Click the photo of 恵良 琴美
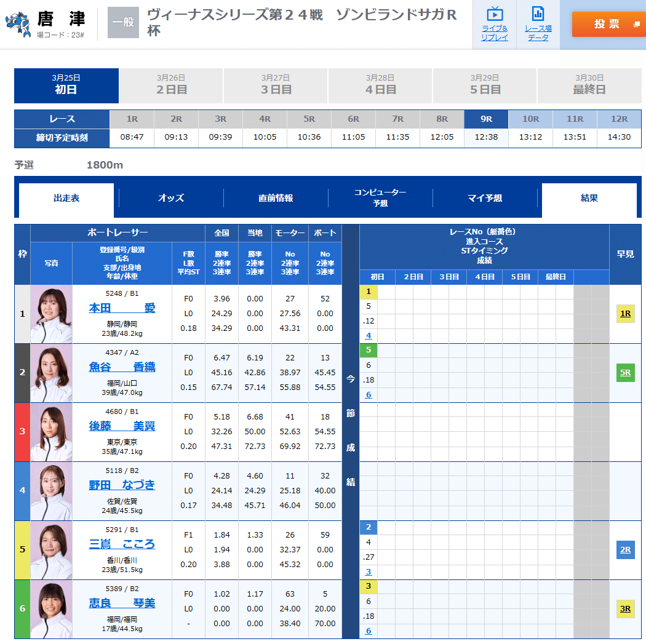The image size is (646, 644). point(52,609)
